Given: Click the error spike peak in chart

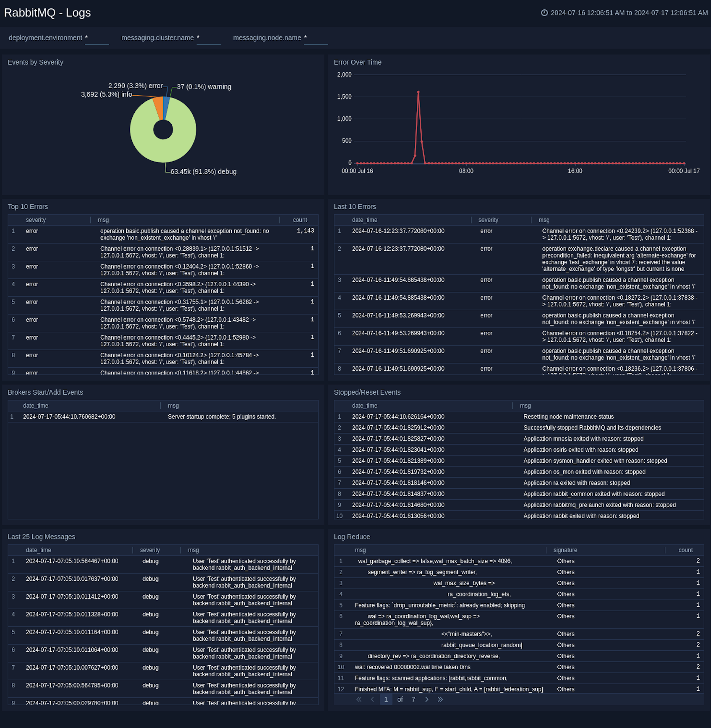Looking at the screenshot, I should click(418, 92).
